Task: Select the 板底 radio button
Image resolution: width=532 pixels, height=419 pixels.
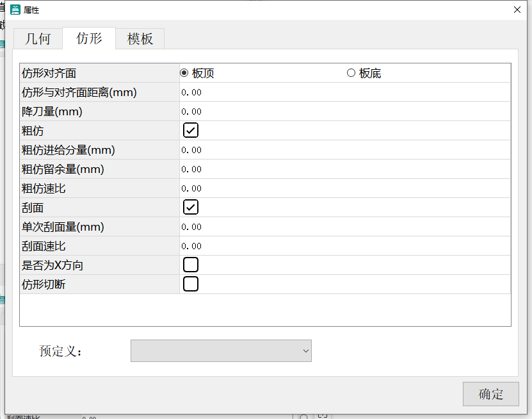Action: tap(351, 73)
